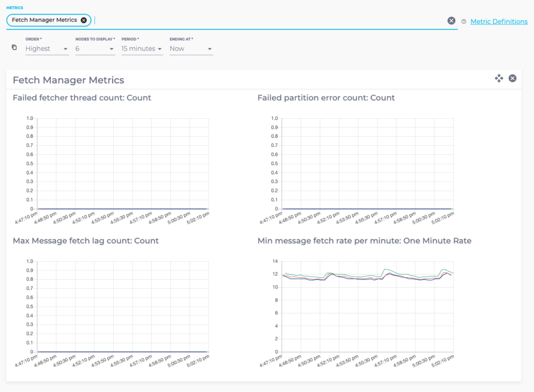534x392 pixels.
Task: Click the copy settings icon beside Order
Action: point(15,48)
